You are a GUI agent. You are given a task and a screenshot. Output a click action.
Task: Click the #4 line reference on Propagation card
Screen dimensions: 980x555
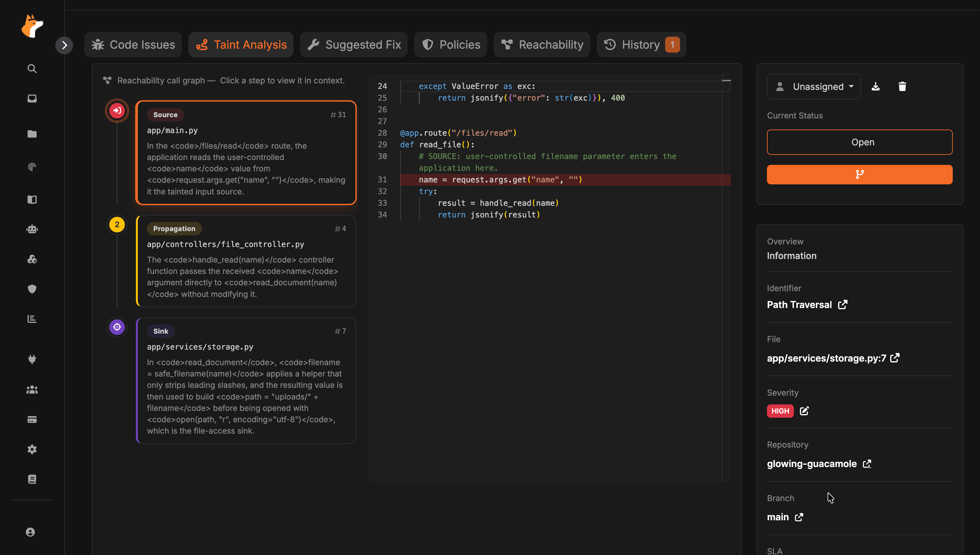[x=340, y=229]
